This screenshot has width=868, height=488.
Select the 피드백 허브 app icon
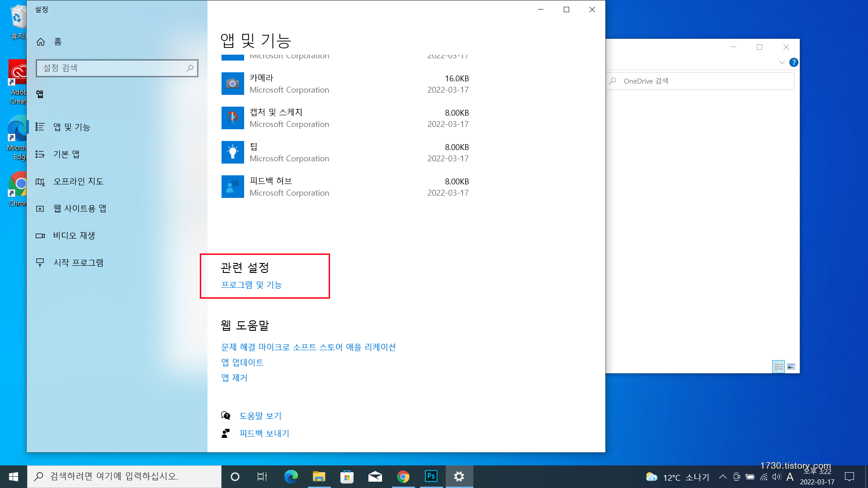232,187
